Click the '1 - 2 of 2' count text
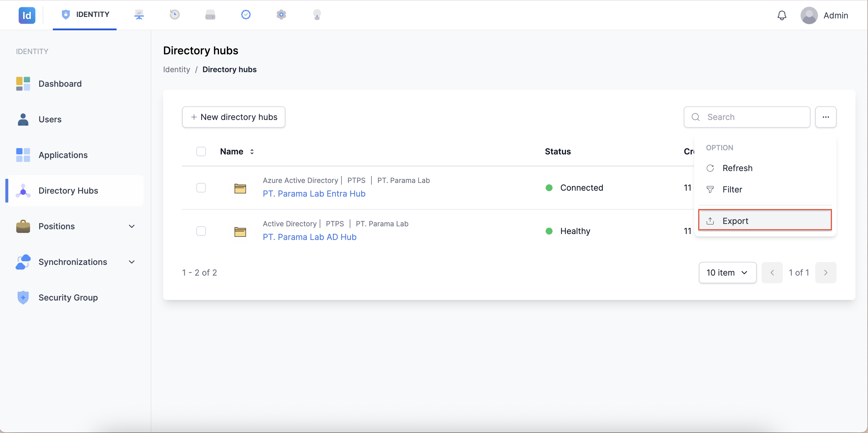Viewport: 868px width, 433px height. coord(199,272)
